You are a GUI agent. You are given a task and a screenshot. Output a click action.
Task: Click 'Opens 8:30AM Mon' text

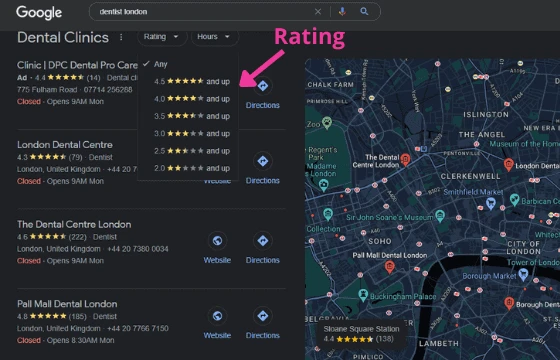coord(80,340)
